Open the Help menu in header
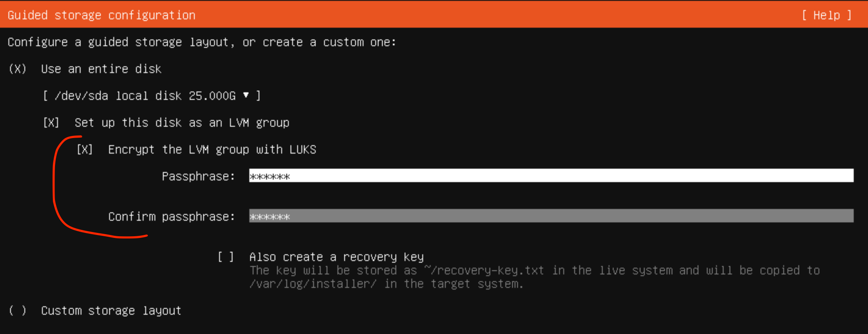The image size is (868, 334). click(x=826, y=16)
